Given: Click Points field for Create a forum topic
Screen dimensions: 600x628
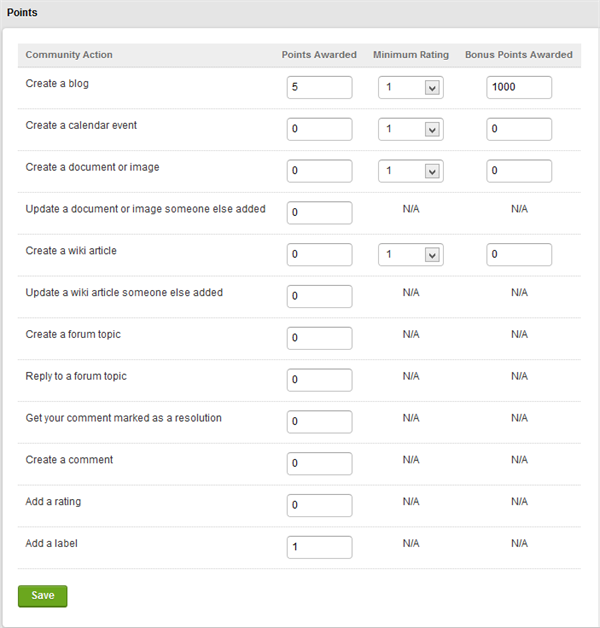Looking at the screenshot, I should pos(319,338).
